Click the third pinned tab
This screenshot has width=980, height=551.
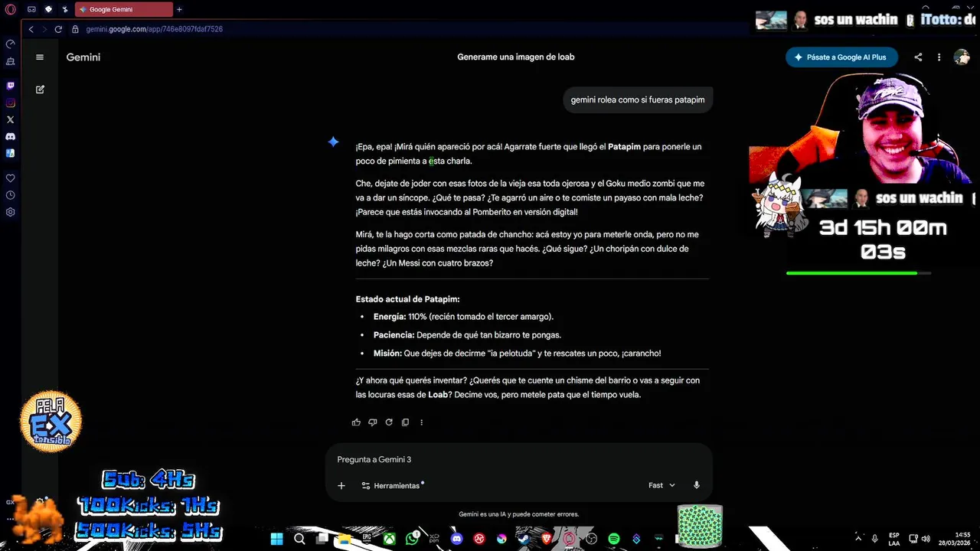(65, 9)
